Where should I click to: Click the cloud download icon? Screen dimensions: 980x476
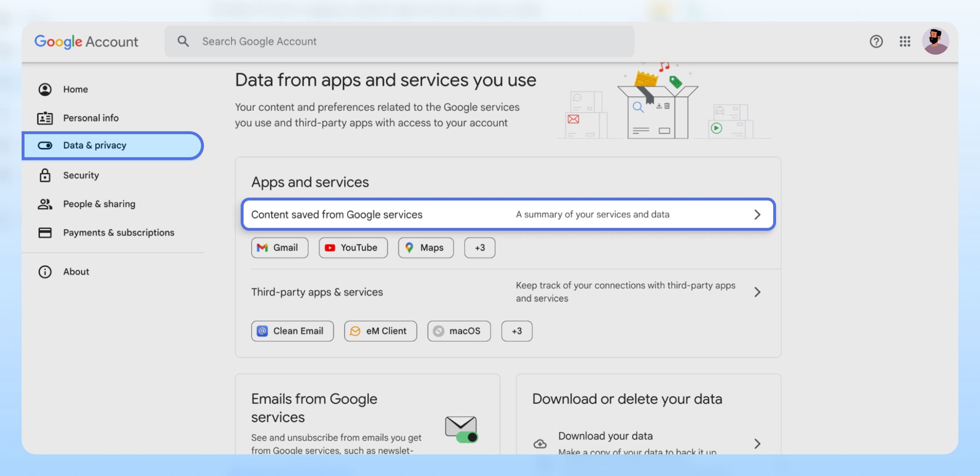(540, 444)
